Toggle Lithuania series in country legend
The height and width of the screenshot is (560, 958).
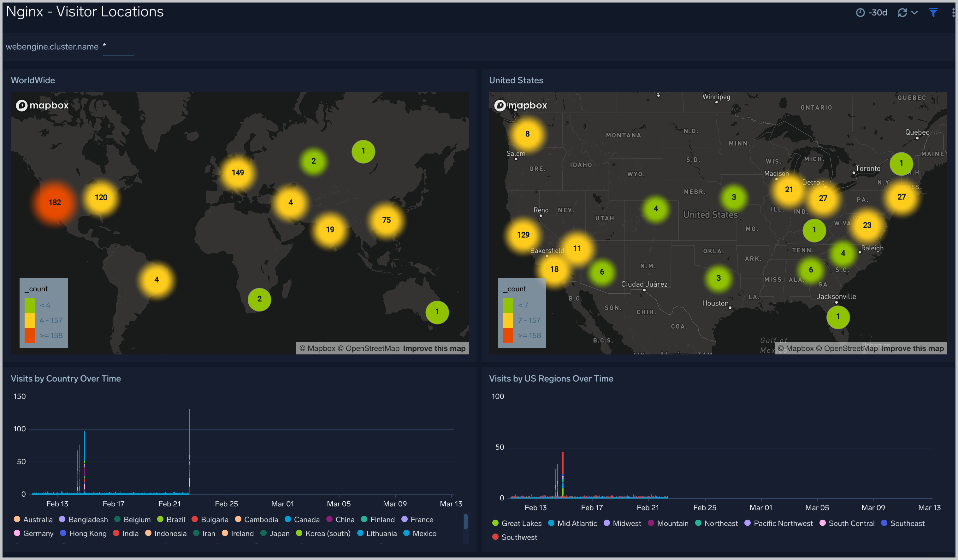point(377,534)
